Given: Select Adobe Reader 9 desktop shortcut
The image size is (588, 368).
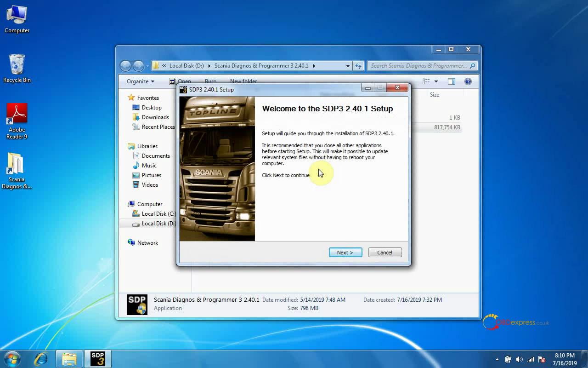Looking at the screenshot, I should tap(17, 121).
